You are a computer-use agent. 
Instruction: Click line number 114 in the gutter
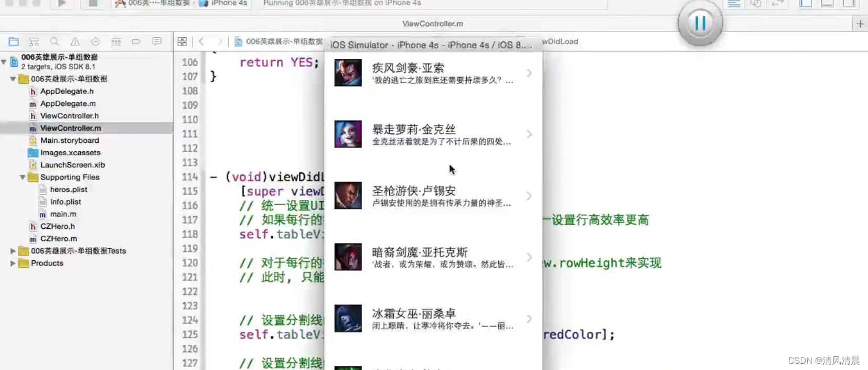click(190, 177)
